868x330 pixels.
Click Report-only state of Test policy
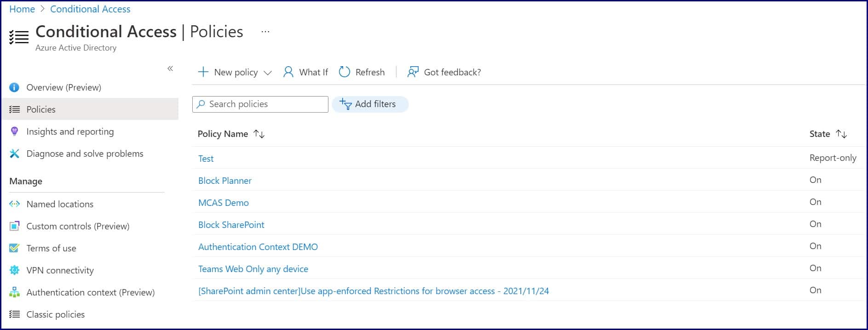pos(833,158)
